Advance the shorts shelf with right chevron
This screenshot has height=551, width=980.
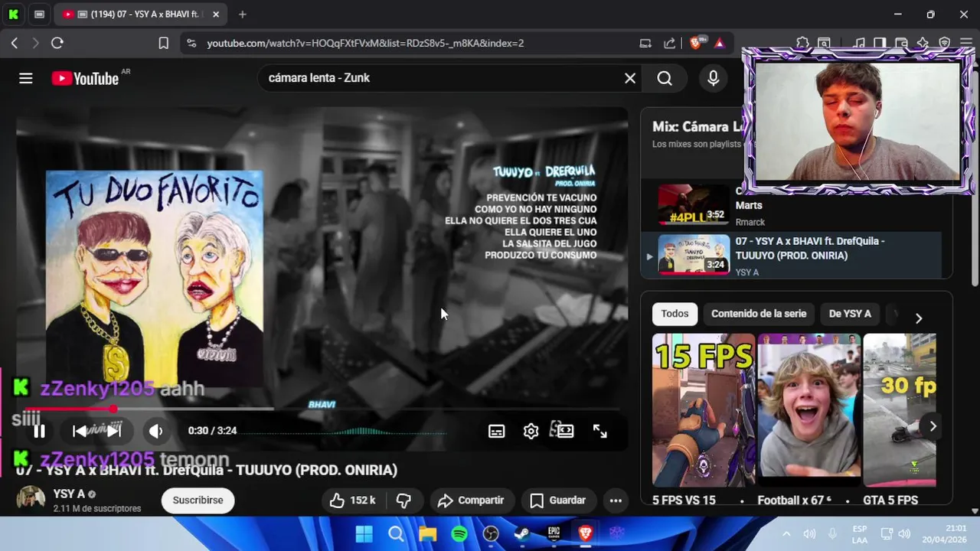pyautogui.click(x=933, y=426)
